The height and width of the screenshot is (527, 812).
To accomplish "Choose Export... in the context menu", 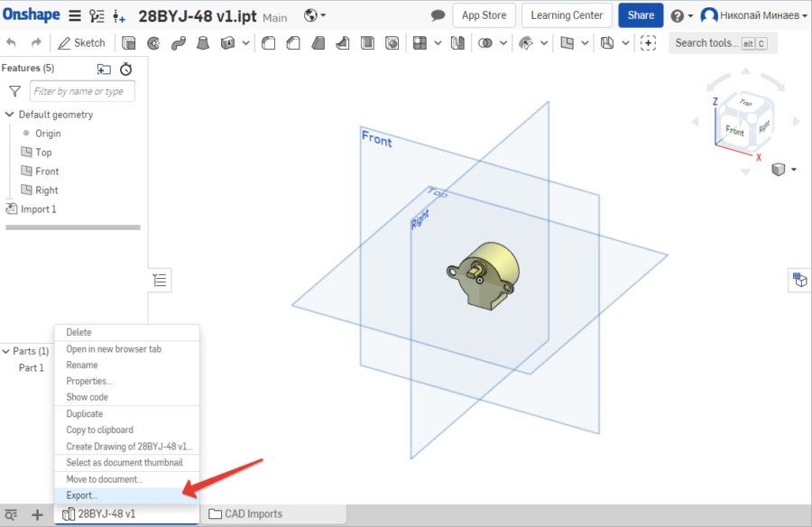I will coord(127,495).
